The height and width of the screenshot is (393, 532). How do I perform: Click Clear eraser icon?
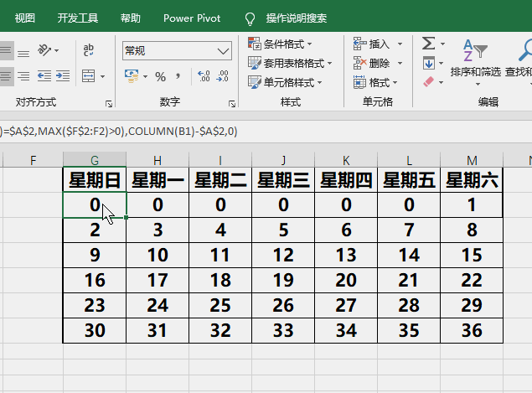coord(428,82)
